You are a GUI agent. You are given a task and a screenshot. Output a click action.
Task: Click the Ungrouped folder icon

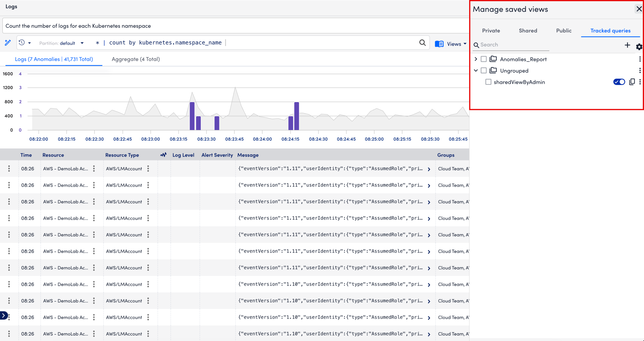pyautogui.click(x=493, y=70)
